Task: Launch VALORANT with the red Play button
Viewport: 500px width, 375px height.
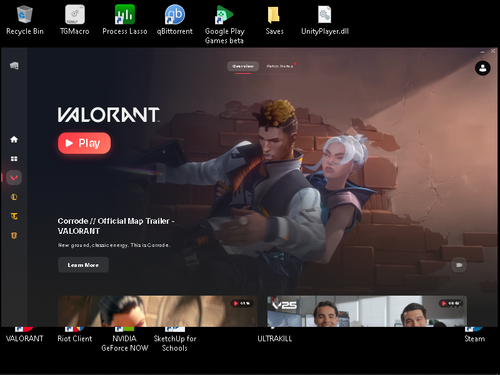Action: (x=84, y=143)
